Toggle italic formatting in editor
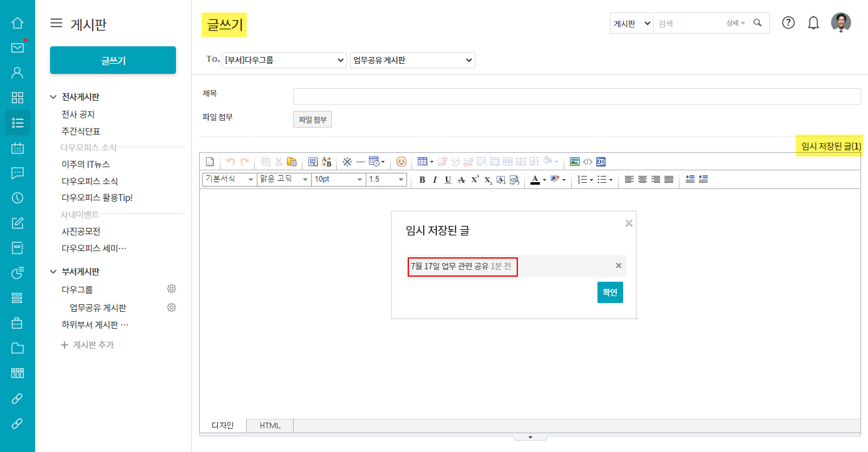 [435, 180]
